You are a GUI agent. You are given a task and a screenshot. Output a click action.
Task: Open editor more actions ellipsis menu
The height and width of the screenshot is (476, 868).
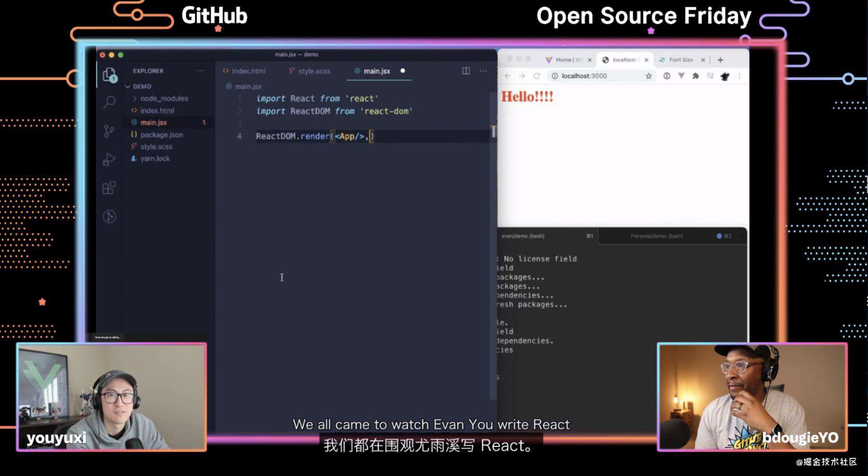pos(483,71)
